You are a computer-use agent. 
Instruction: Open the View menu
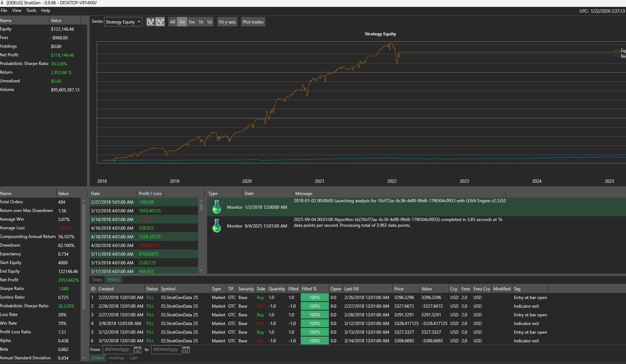pyautogui.click(x=17, y=10)
